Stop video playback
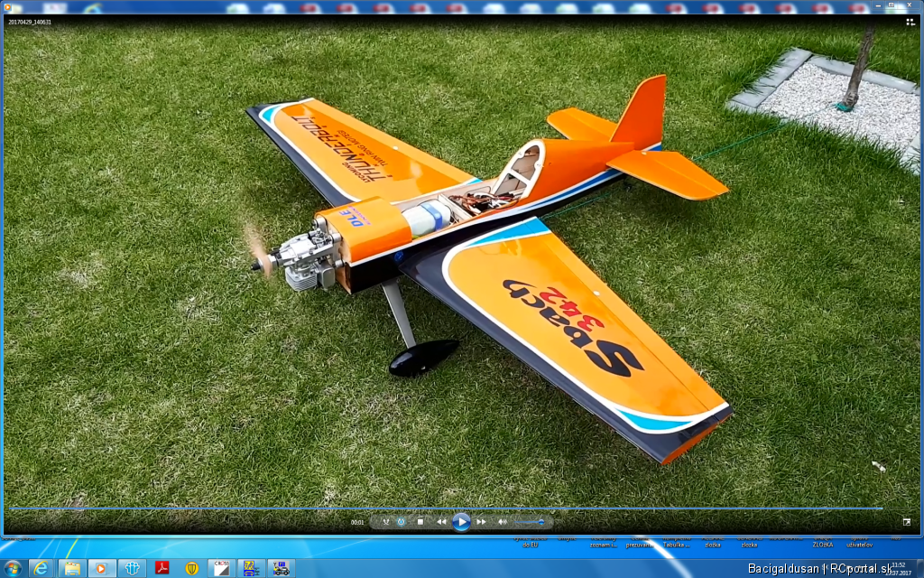Viewport: 924px width, 578px height. [420, 521]
